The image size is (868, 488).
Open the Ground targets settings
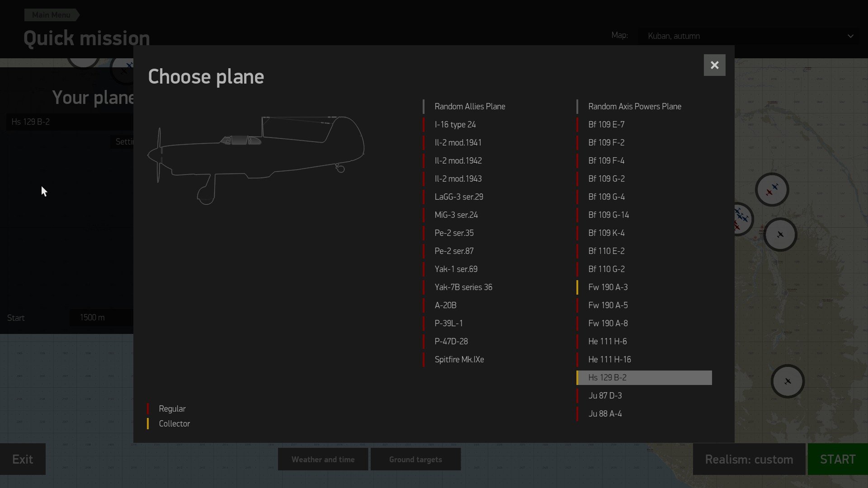[x=415, y=460]
